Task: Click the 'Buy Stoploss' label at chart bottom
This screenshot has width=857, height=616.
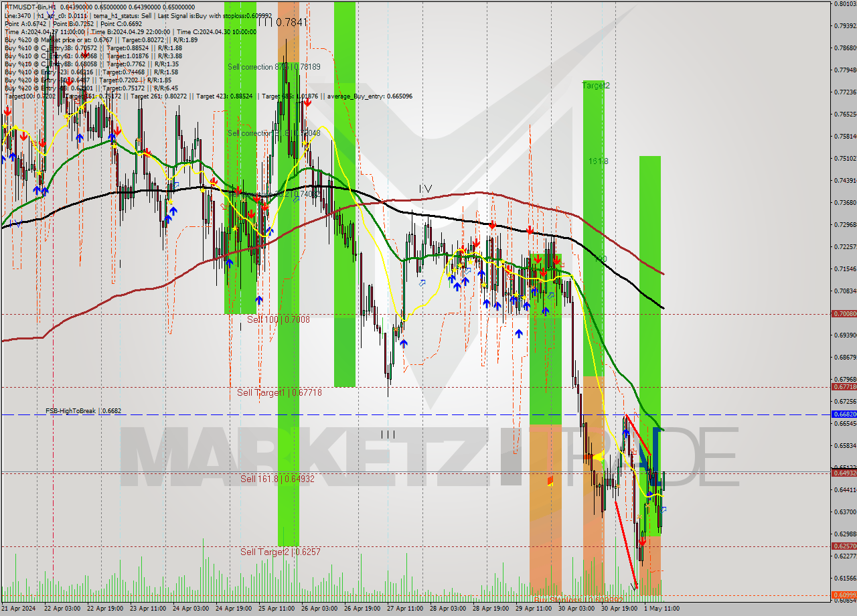Action: click(579, 600)
